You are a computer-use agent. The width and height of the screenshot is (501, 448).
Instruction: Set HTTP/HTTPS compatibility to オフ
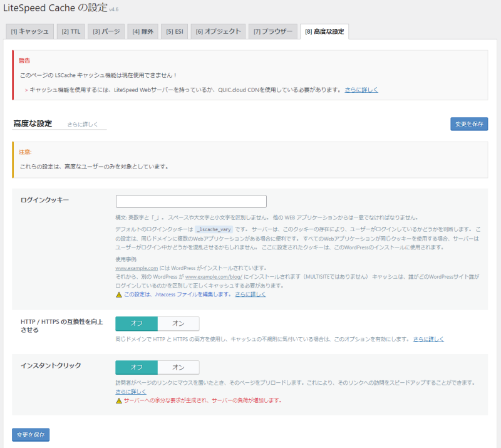(x=137, y=323)
